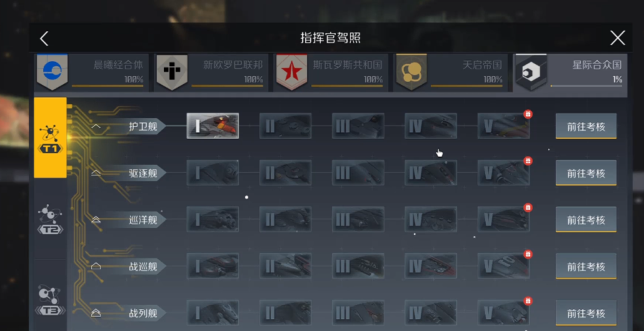Click the red gift badge on 护卫舰 level V
This screenshot has width=644, height=331.
pos(528,114)
